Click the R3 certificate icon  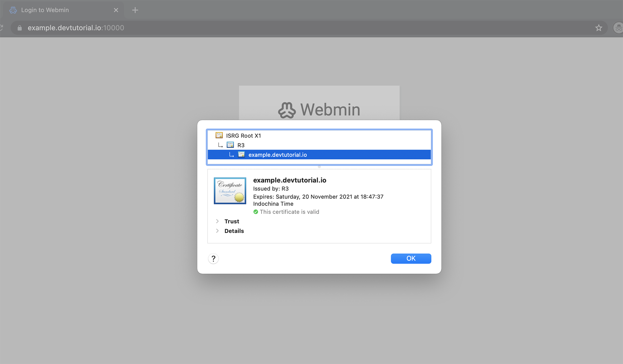pos(230,145)
